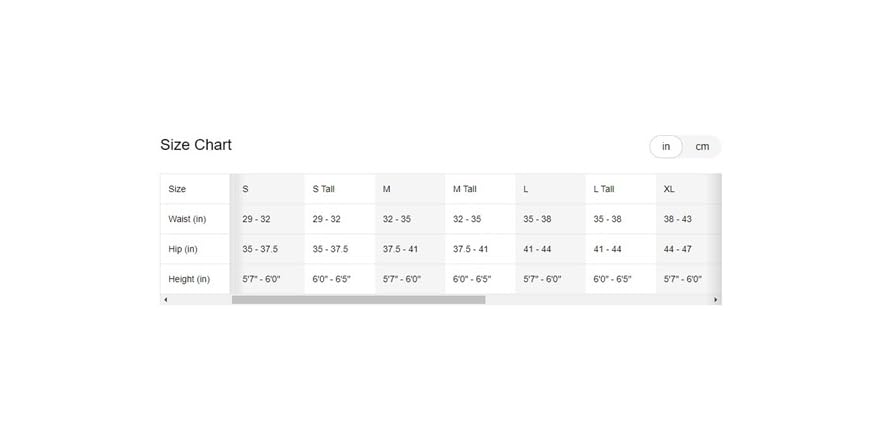Click the Hip (in) row label
Screen dimensions: 882x441
click(183, 249)
